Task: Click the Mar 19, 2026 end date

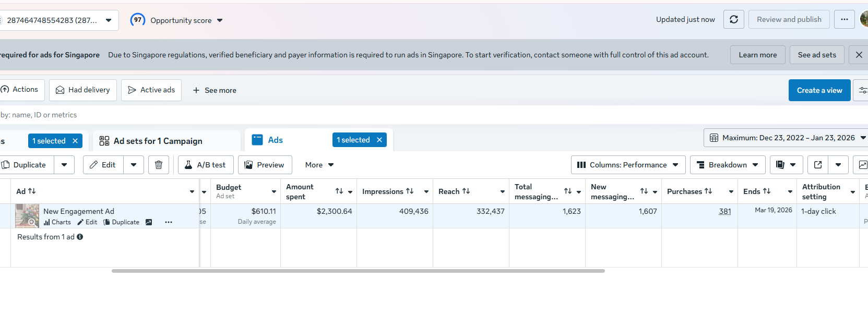Action: [x=774, y=210]
